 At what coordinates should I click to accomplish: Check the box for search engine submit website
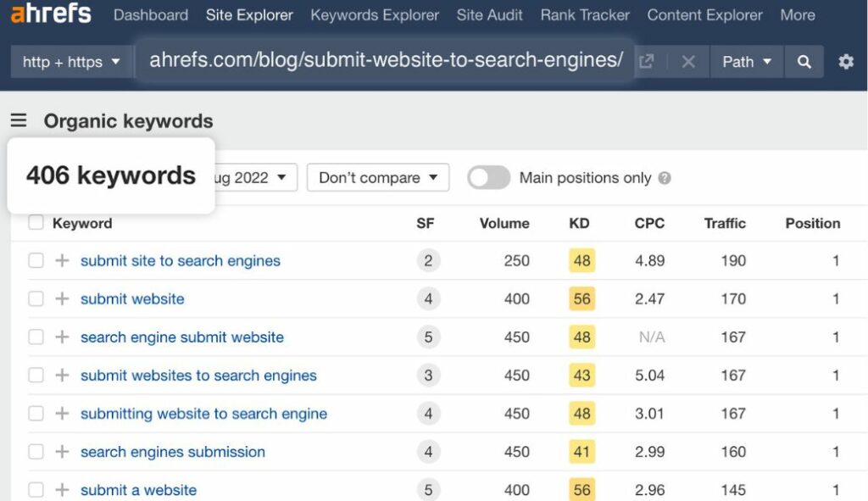36,337
